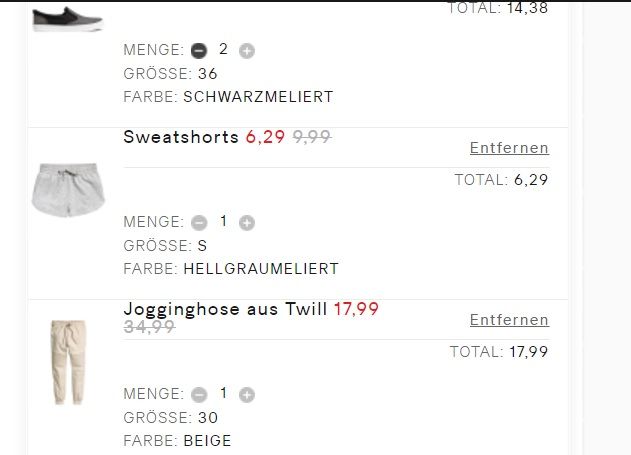
Task: Click the SCHWARZMELIERT color label
Action: (258, 97)
